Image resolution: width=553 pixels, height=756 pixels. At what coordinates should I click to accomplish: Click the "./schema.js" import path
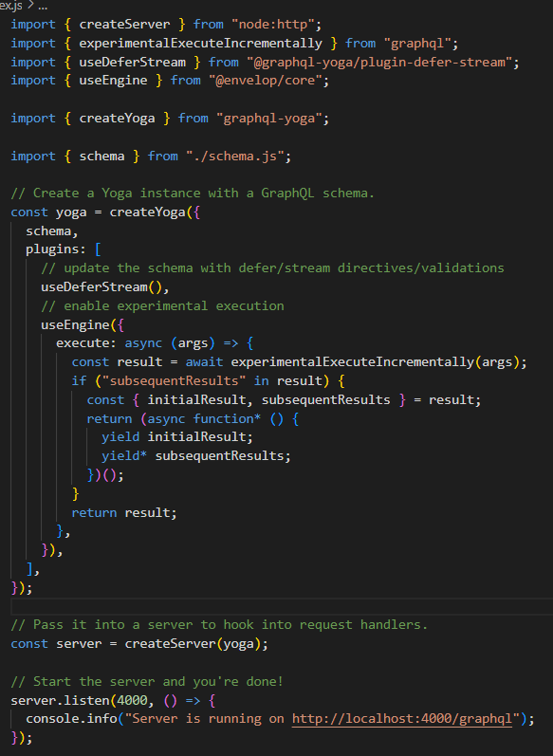point(235,157)
